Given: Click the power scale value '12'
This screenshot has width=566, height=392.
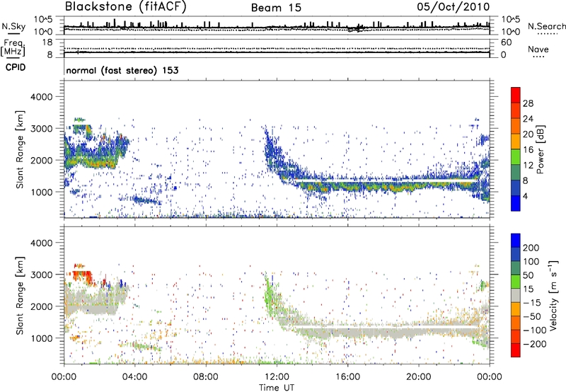Looking at the screenshot, I should (x=528, y=166).
